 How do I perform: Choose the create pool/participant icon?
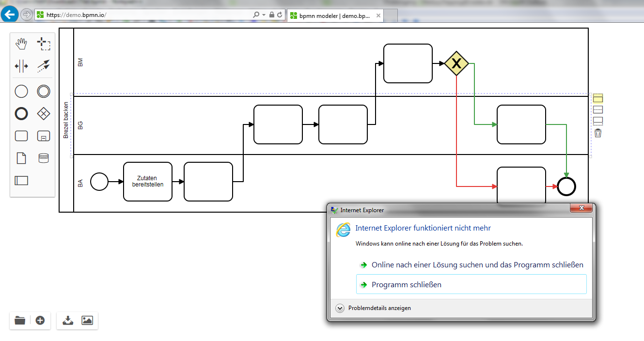(21, 181)
